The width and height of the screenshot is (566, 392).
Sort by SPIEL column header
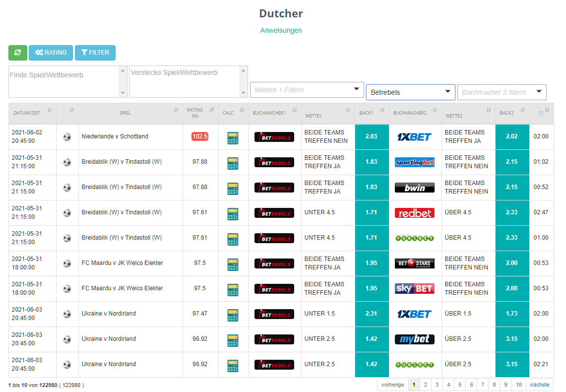[x=130, y=113]
